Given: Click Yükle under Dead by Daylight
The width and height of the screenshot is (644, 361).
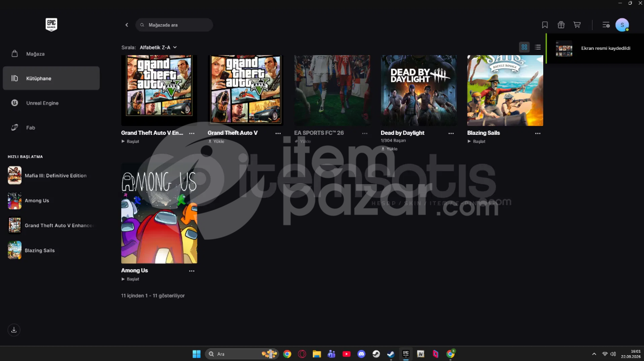Looking at the screenshot, I should tap(389, 149).
